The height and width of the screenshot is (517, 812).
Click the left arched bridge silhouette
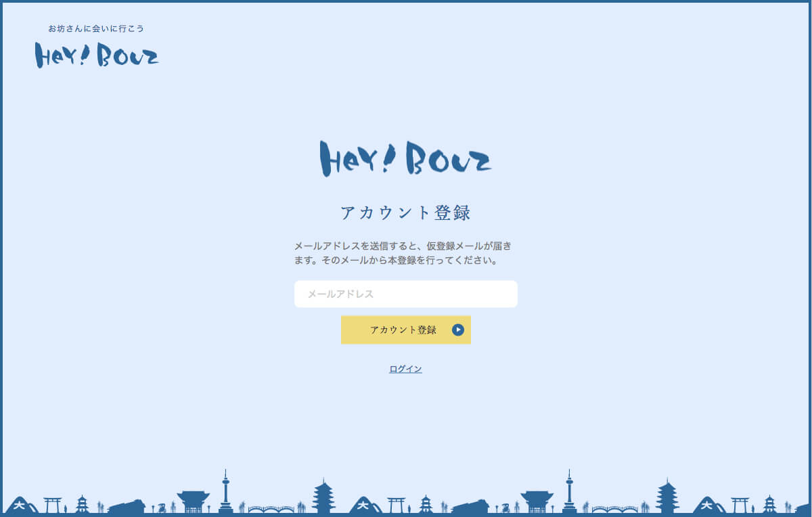271,509
